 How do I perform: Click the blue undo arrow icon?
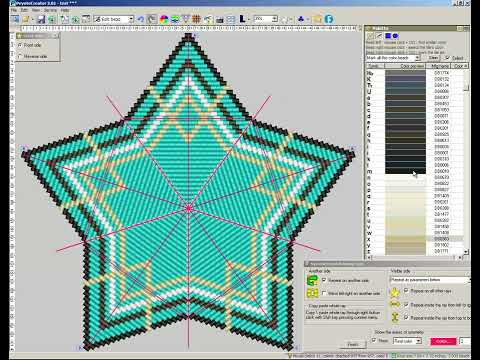tap(141, 20)
